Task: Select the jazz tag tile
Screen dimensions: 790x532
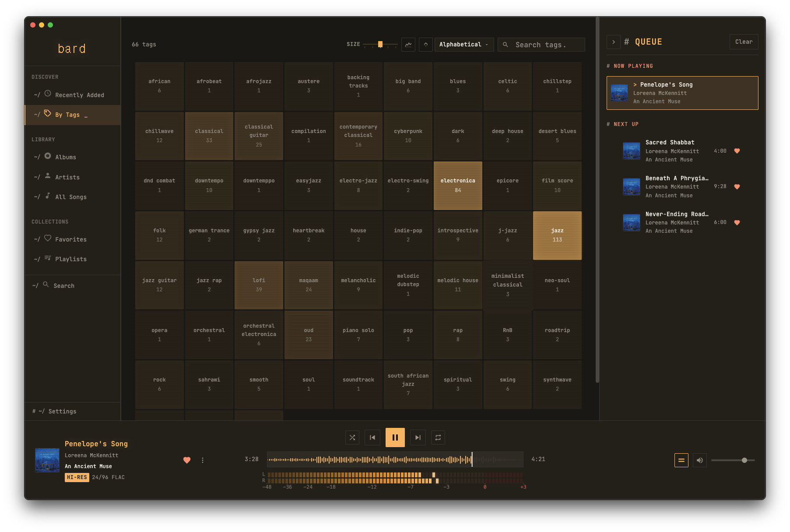Action: point(557,235)
